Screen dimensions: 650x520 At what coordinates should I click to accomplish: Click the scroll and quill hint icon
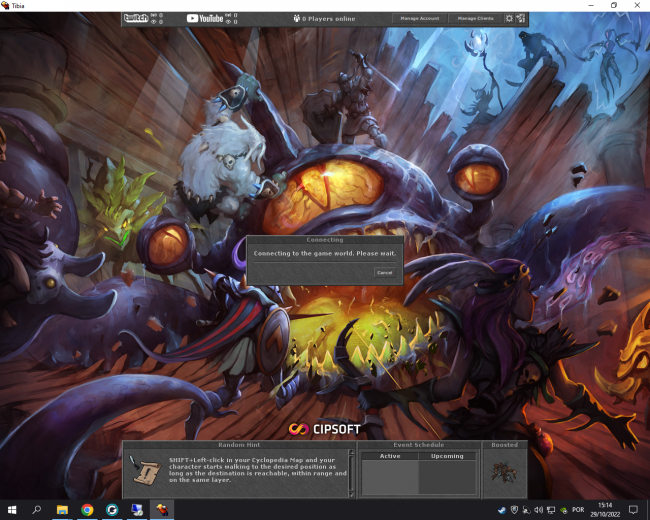click(x=146, y=470)
